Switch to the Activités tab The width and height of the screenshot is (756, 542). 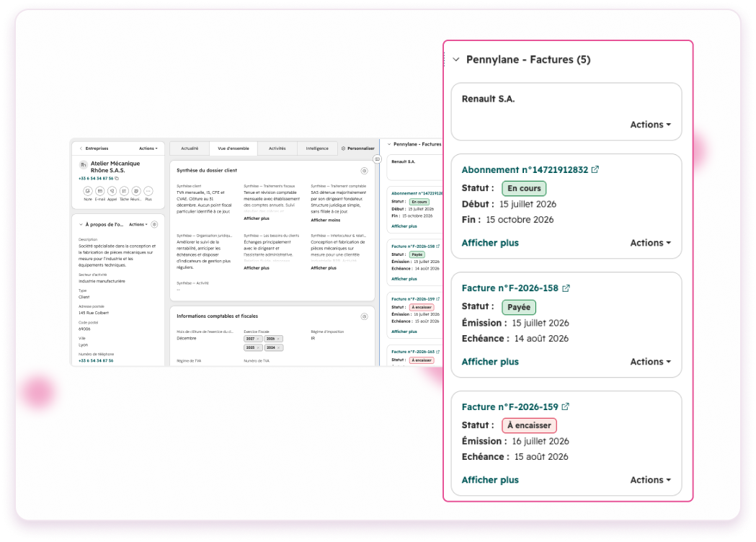pyautogui.click(x=277, y=148)
